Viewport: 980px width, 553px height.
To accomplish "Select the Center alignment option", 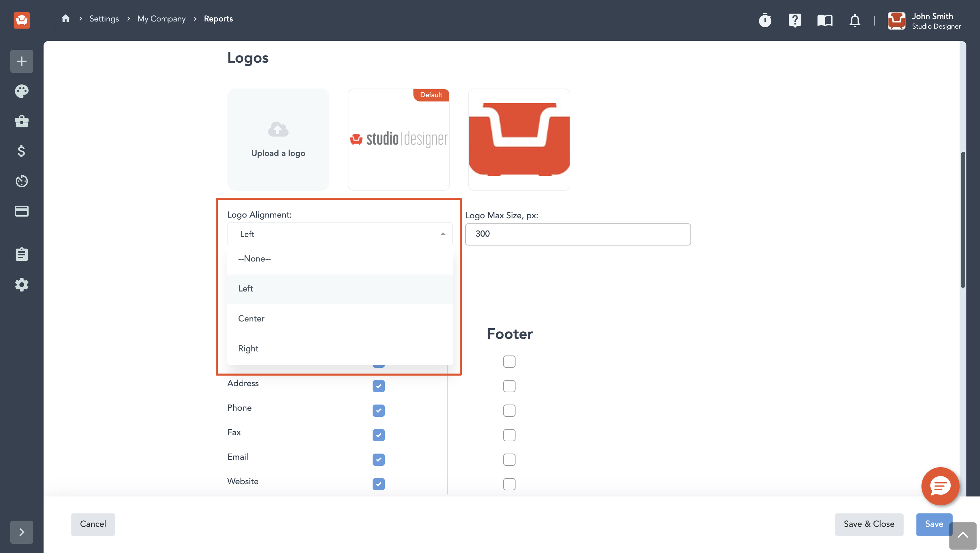I will [340, 319].
